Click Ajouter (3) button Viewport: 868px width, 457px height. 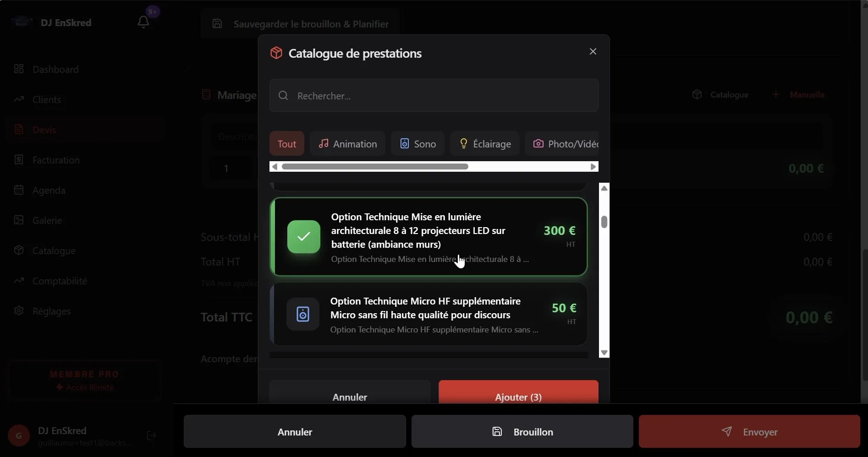point(518,393)
